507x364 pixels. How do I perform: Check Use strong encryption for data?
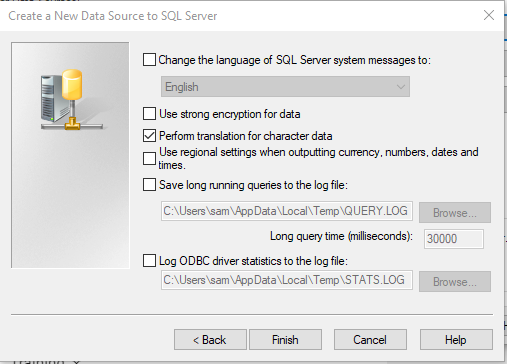pos(149,114)
